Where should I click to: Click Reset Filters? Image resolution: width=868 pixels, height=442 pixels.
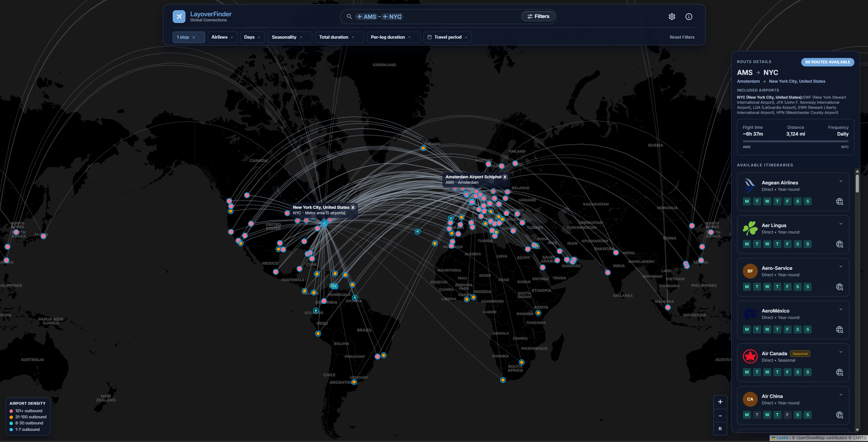point(682,37)
